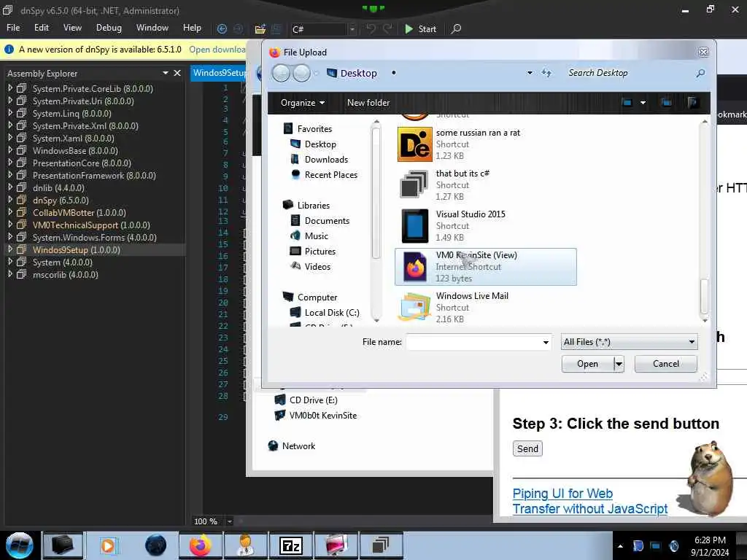Select the Windows Live Mail shortcut
This screenshot has height=560, width=747.
pyautogui.click(x=485, y=307)
